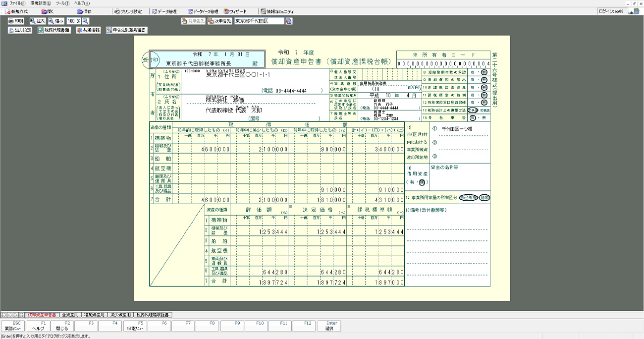Zoom in with the 拡大 button

pyautogui.click(x=38, y=21)
